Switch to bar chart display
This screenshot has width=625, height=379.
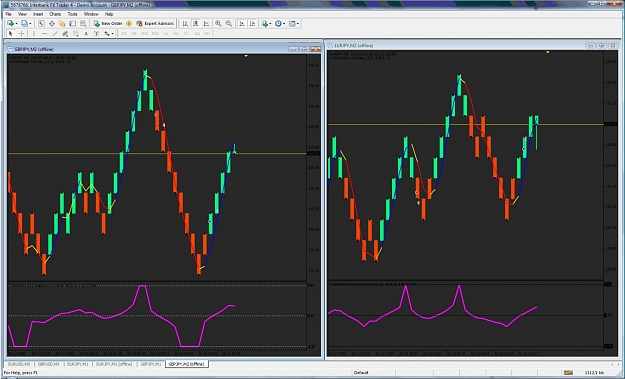click(x=185, y=24)
